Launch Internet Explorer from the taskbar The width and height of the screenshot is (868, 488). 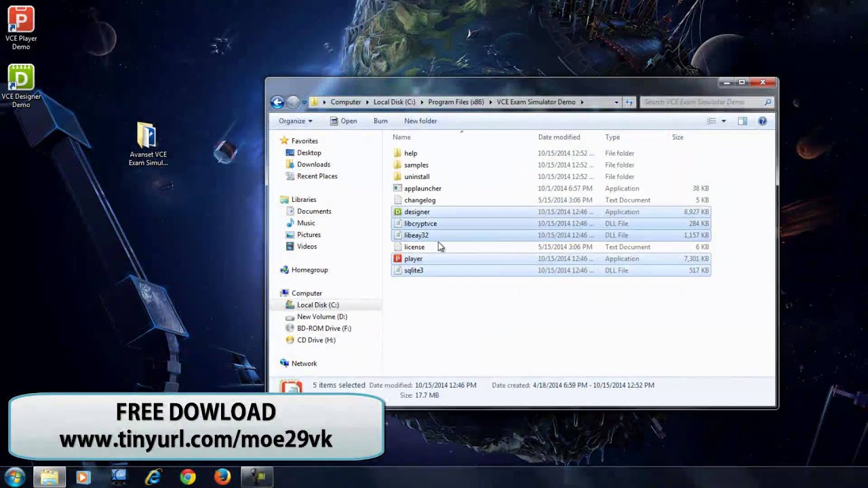coord(153,477)
